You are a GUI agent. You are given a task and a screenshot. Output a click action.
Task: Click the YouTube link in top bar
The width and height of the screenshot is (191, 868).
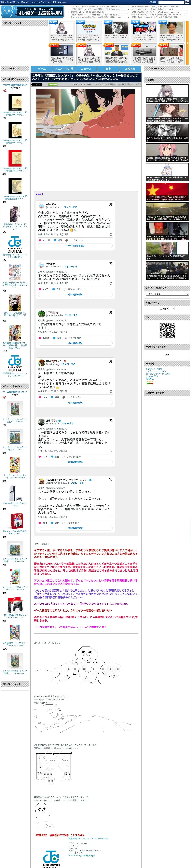point(62,2)
